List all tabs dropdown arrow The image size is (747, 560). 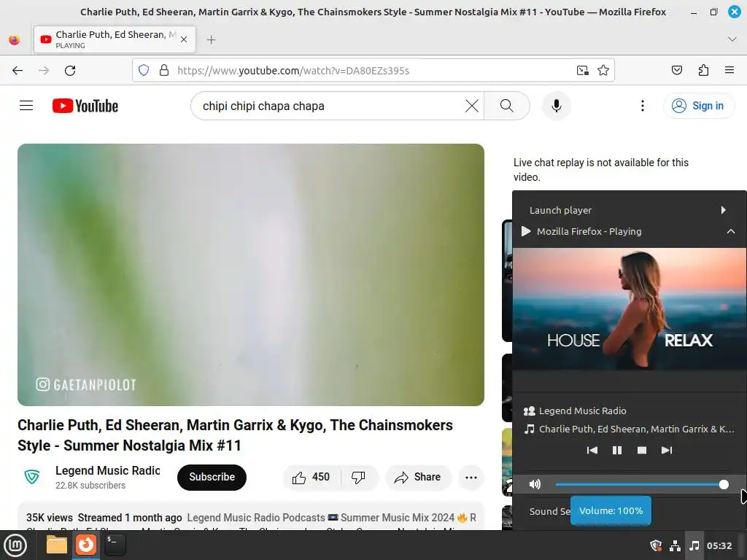pos(732,39)
